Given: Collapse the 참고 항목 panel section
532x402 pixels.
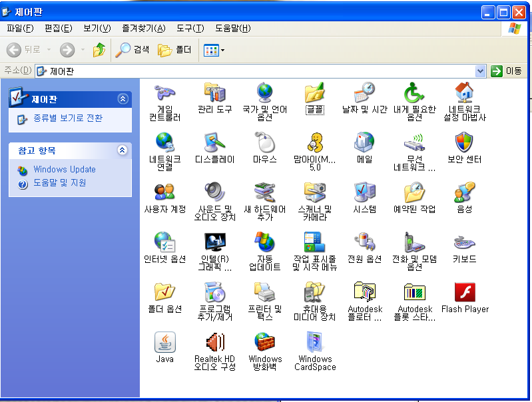Looking at the screenshot, I should [x=122, y=150].
